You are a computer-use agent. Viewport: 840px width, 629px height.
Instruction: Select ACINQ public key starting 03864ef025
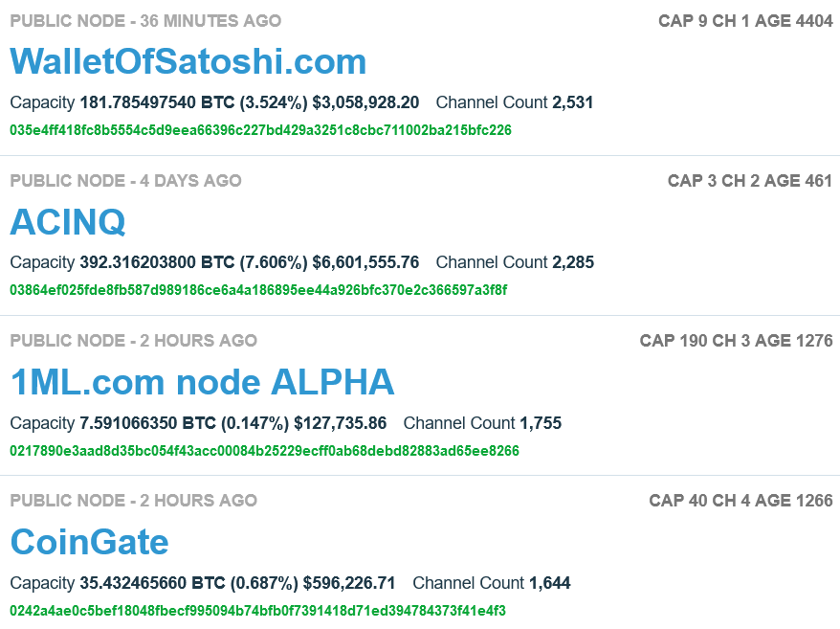258,290
